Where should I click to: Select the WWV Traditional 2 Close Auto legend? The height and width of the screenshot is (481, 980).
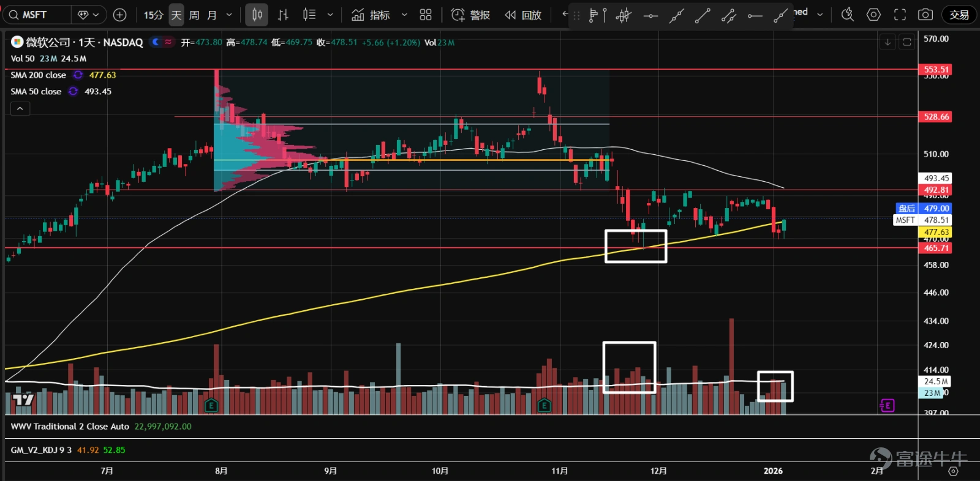(x=70, y=426)
